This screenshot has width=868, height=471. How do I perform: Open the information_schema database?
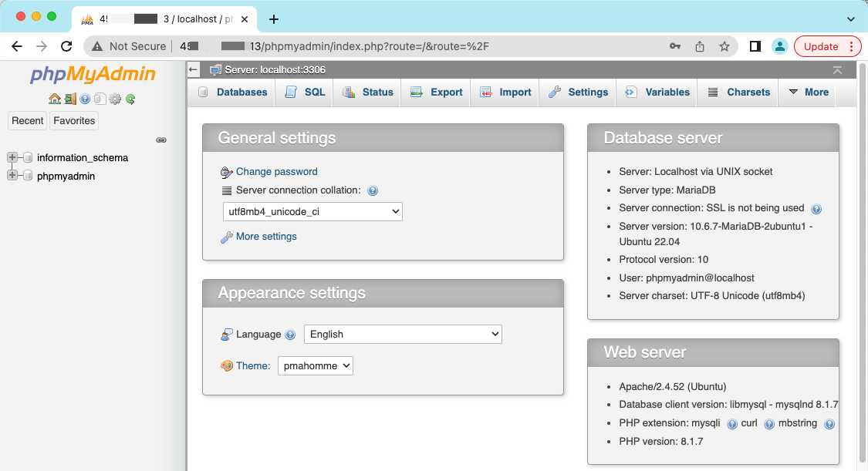tap(83, 157)
